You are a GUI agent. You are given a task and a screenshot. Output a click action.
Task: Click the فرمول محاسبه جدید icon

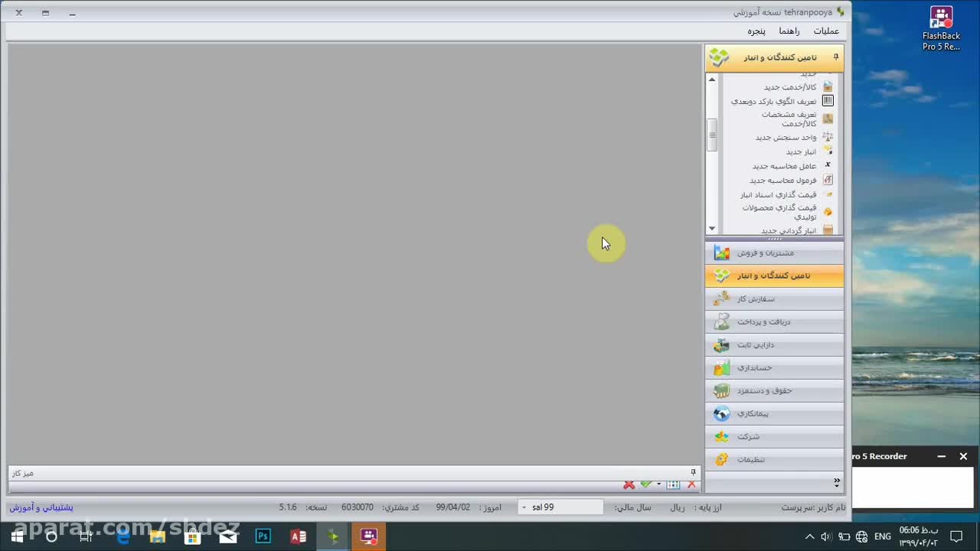click(828, 180)
